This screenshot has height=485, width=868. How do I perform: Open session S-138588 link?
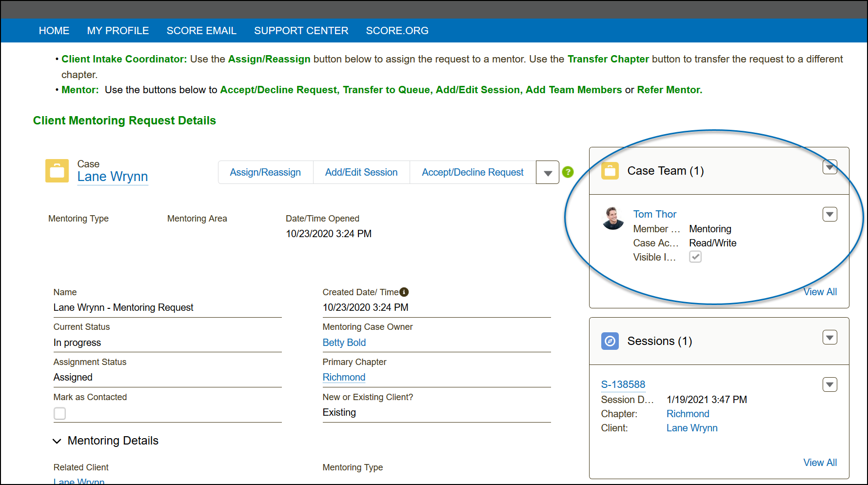point(623,384)
